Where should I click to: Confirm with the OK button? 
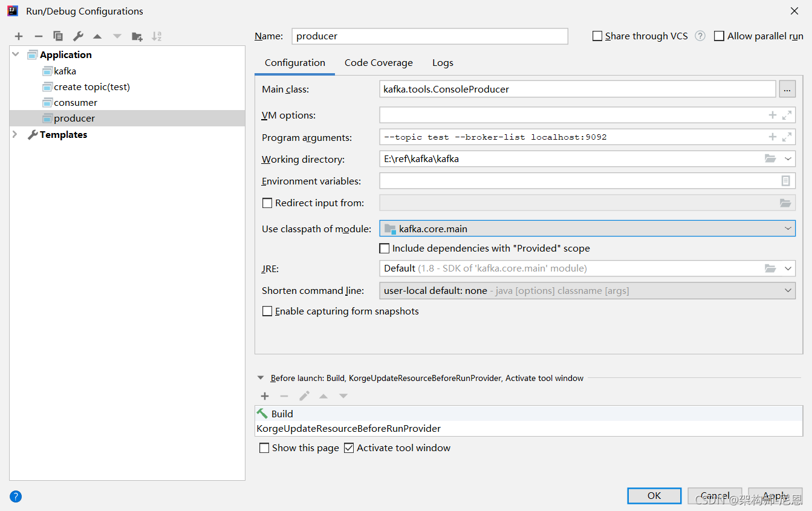(654, 495)
